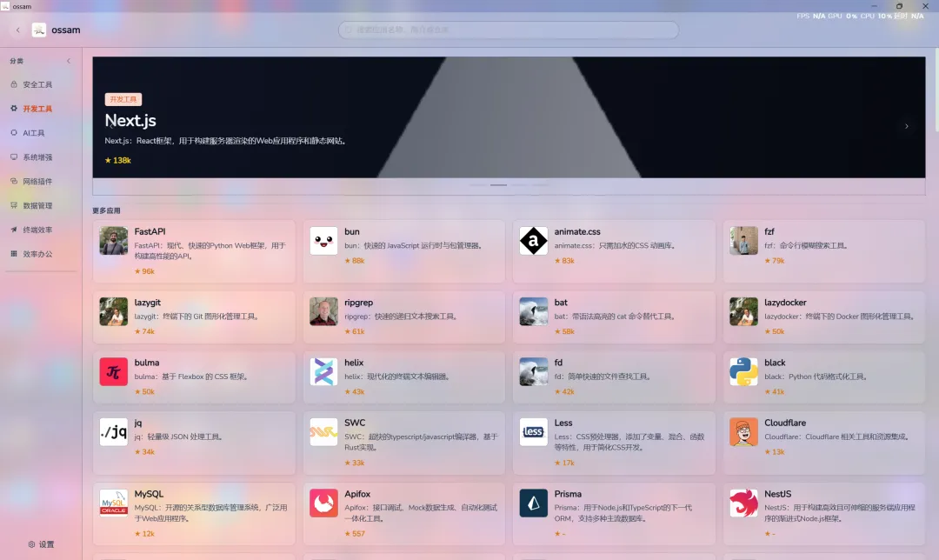Open the fd app icon
The width and height of the screenshot is (939, 560).
click(533, 371)
